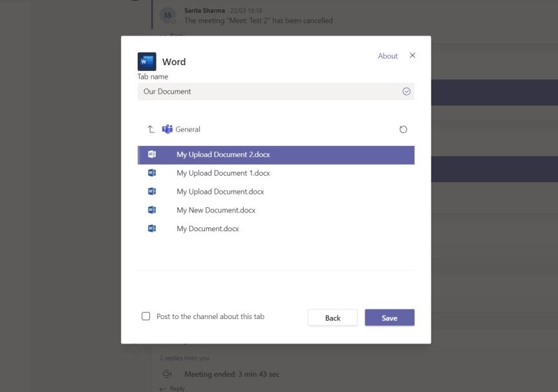Open the About link
Screen dimensions: 558x392
point(387,56)
